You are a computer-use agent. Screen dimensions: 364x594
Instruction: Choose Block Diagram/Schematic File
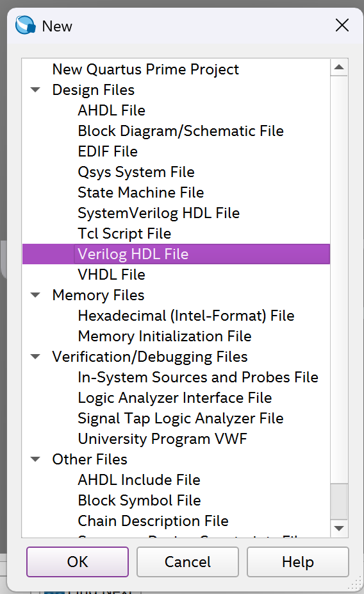[181, 131]
